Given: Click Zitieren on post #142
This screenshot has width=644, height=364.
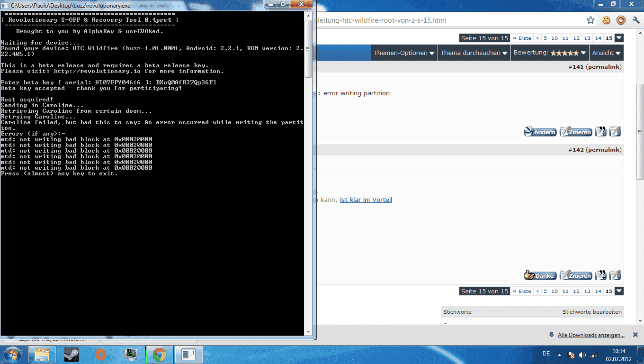Looking at the screenshot, I should [576, 275].
